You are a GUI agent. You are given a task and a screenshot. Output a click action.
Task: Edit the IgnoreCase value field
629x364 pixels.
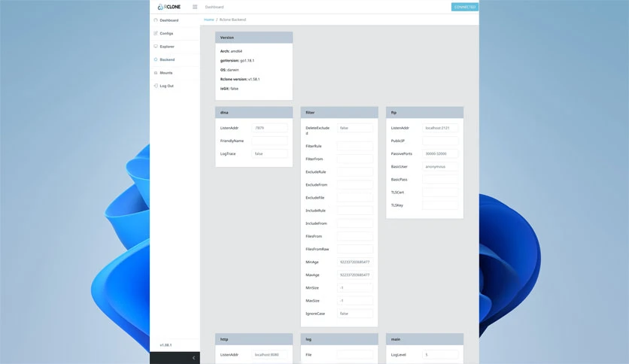click(355, 314)
